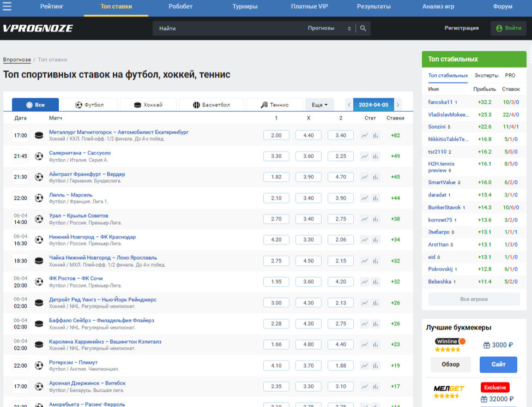Filter by Футбол sport
Image resolution: width=532 pixels, height=407 pixels.
coord(89,105)
